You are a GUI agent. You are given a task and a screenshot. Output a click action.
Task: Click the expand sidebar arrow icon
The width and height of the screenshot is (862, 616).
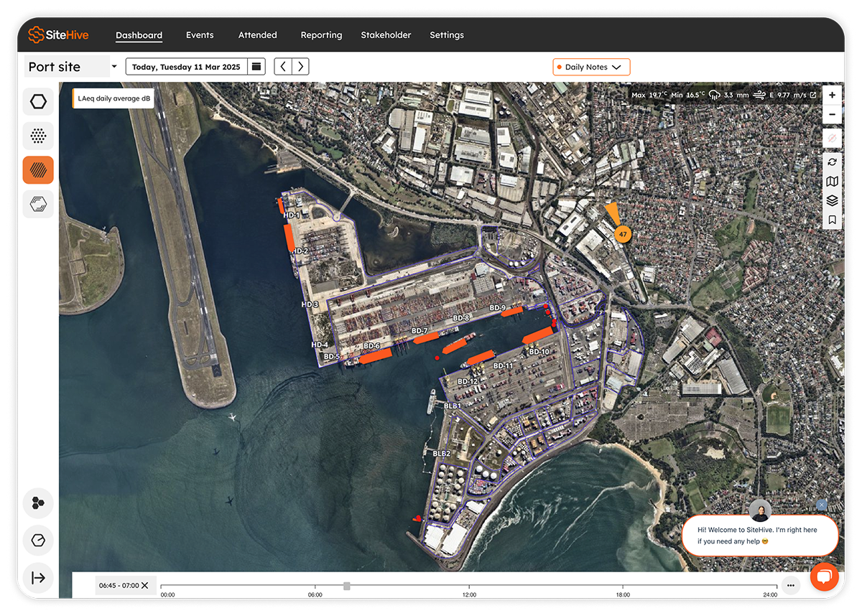point(38,577)
